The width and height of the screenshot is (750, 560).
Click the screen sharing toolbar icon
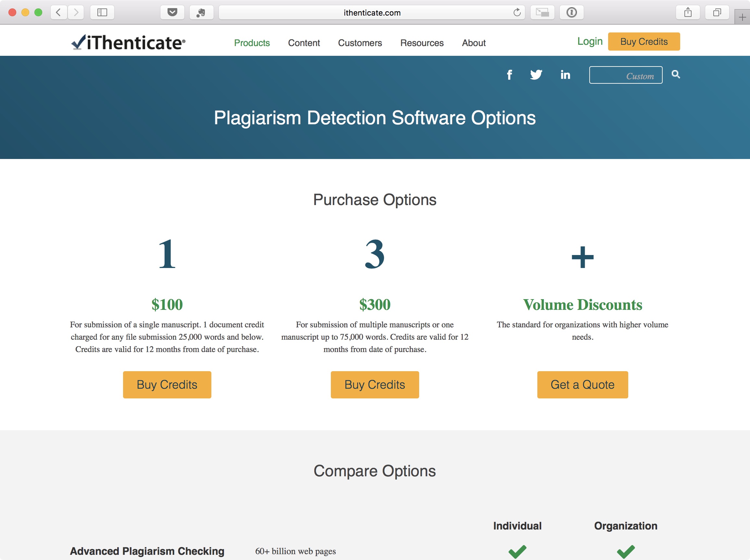click(542, 13)
